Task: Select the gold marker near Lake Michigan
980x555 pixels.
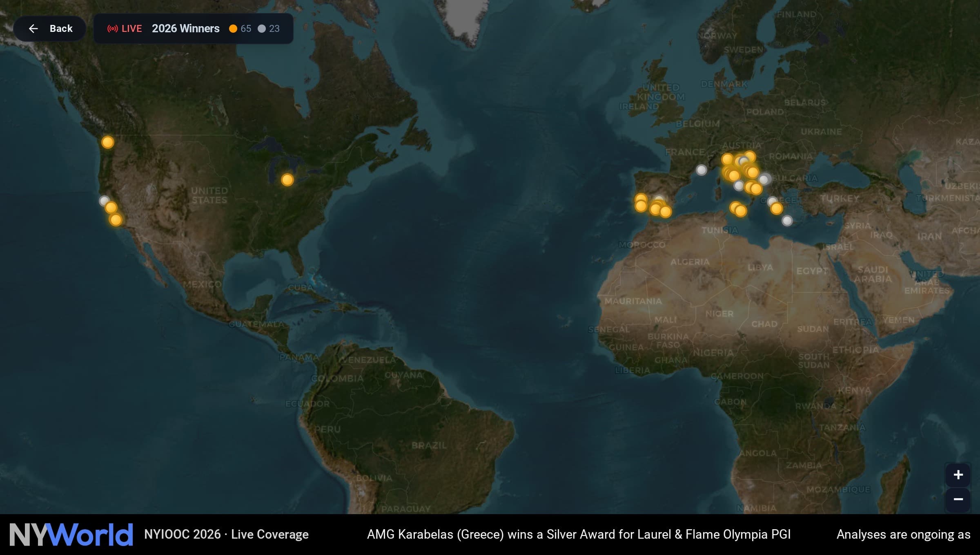Action: point(287,180)
